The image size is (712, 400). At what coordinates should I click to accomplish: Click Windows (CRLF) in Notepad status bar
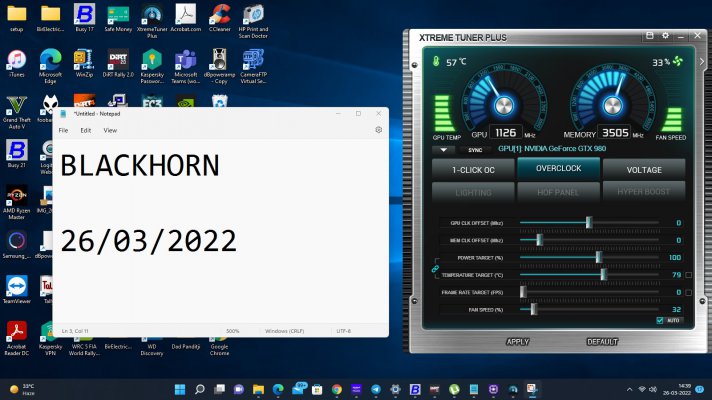(284, 331)
